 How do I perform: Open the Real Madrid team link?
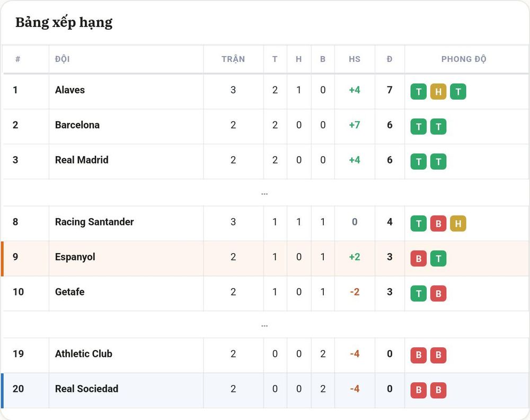click(82, 160)
